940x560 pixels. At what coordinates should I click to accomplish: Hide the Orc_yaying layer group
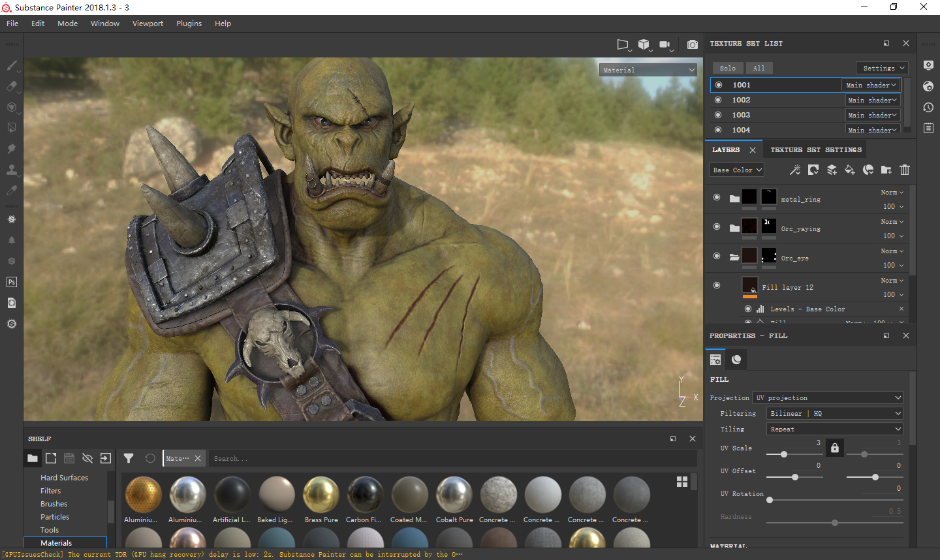click(x=717, y=226)
